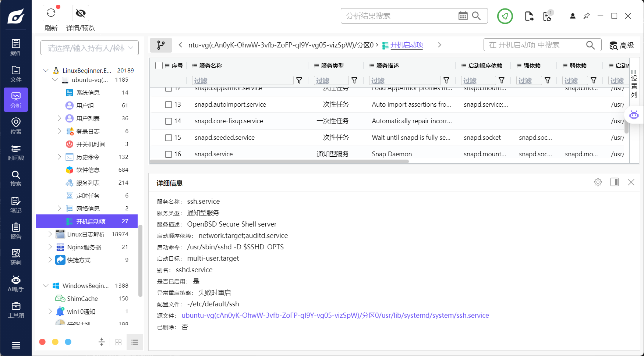This screenshot has height=356, width=644.
Task: Click the export document icon in title bar
Action: pyautogui.click(x=529, y=16)
